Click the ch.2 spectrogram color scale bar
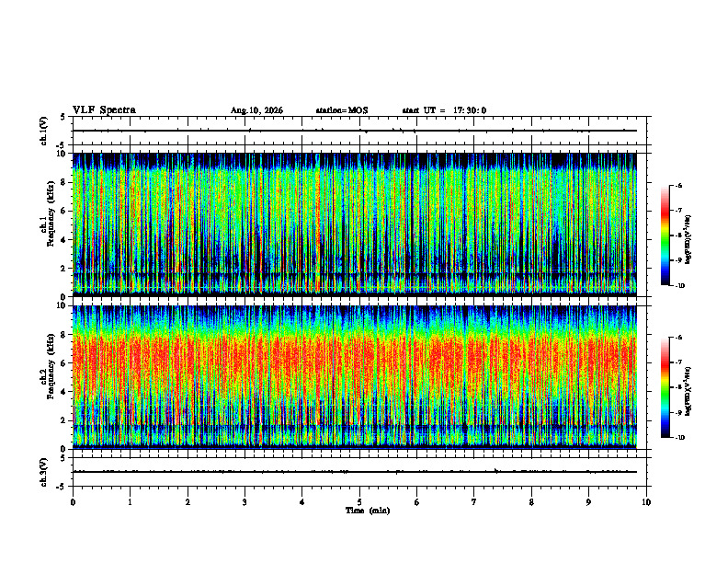The height and width of the screenshot is (563, 728). (665, 387)
